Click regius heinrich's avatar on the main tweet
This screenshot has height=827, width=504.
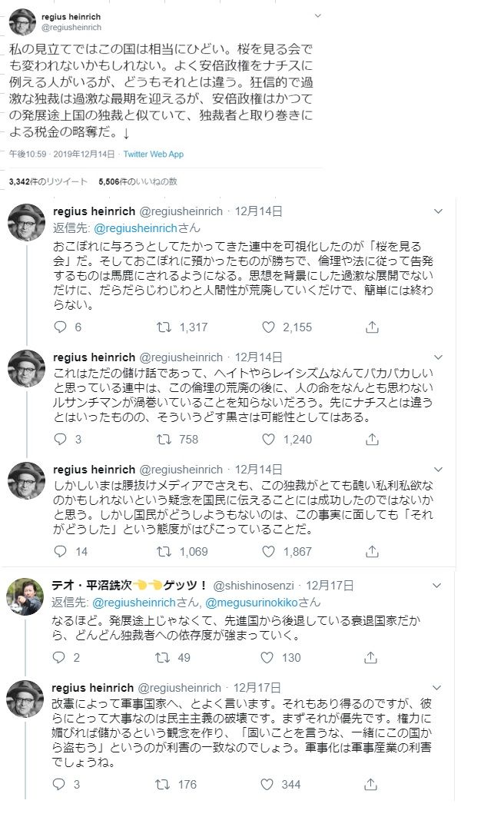22,22
